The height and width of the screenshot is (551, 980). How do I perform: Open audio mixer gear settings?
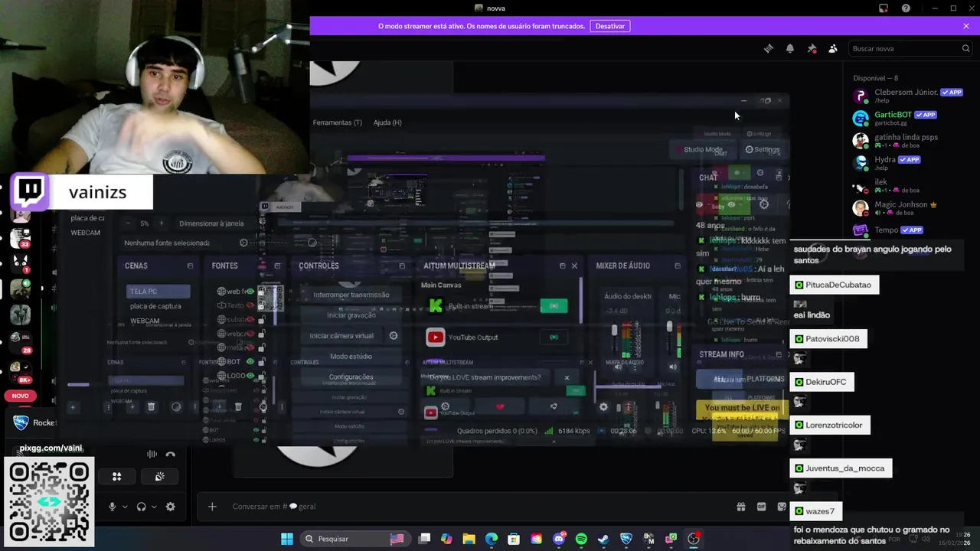point(603,407)
